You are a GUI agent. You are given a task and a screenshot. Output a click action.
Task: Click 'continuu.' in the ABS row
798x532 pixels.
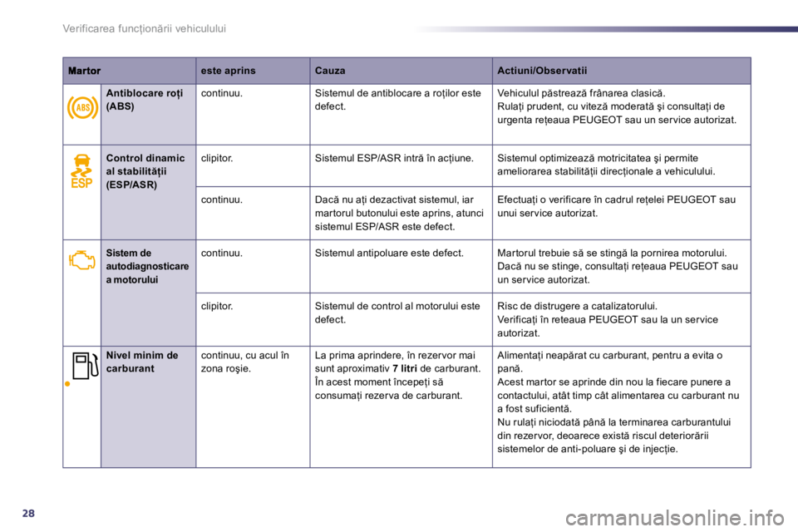click(222, 93)
